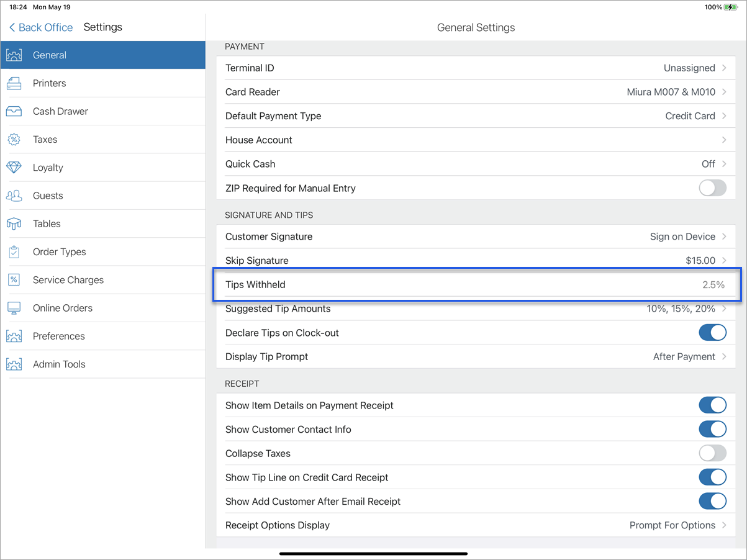This screenshot has width=747, height=560.
Task: Open Order Types settings label
Action: 59,252
